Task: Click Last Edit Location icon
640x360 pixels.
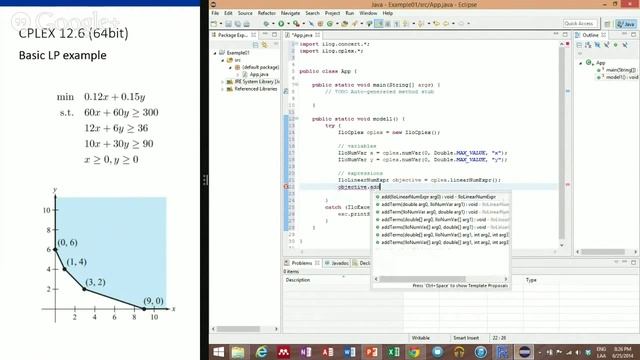Action: point(436,24)
